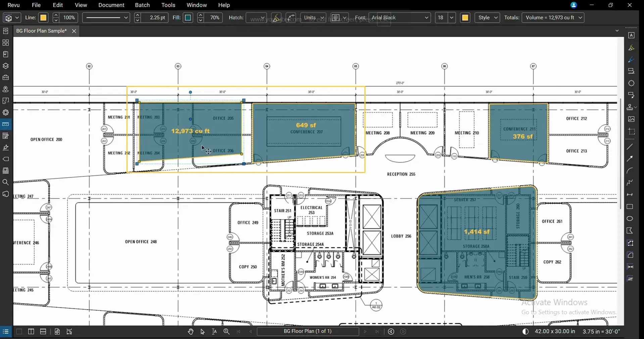
Task: Select the Hand pan tool
Action: pyautogui.click(x=191, y=332)
